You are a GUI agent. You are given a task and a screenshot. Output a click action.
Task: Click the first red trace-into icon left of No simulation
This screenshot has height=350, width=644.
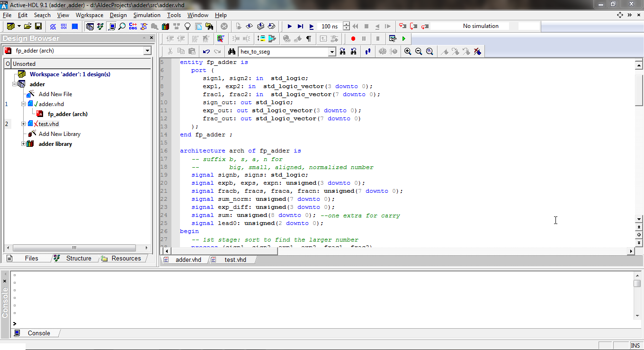pyautogui.click(x=403, y=26)
